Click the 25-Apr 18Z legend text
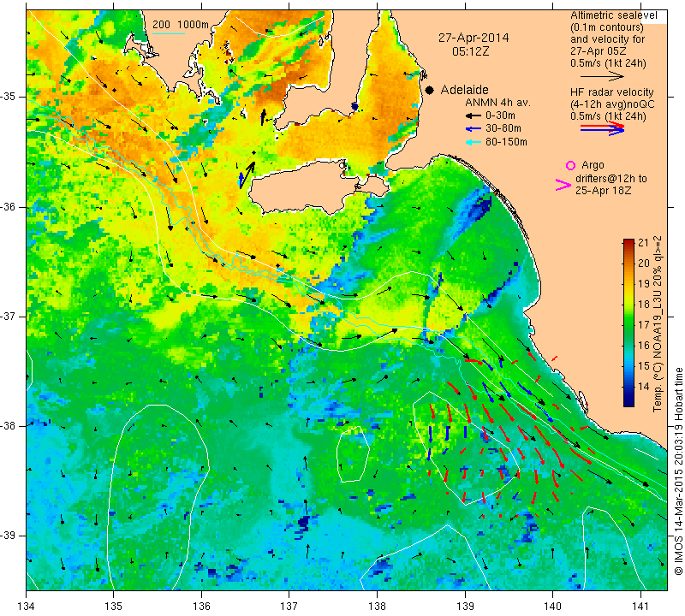This screenshot has height=616, width=685. pyautogui.click(x=604, y=191)
